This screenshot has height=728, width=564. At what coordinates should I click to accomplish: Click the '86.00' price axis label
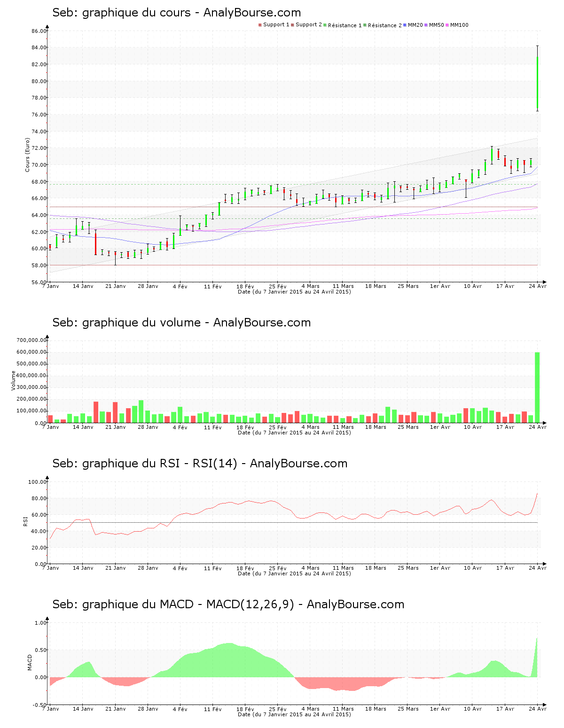tap(39, 31)
